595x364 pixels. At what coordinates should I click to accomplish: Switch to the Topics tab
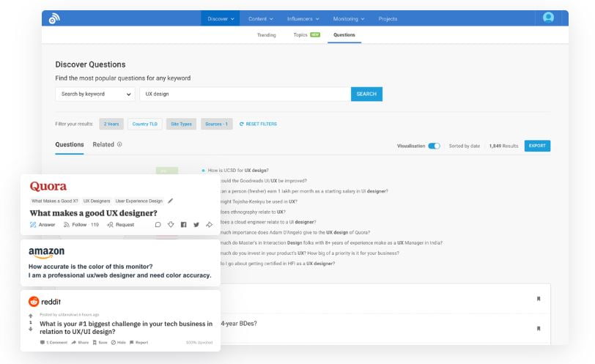click(306, 35)
